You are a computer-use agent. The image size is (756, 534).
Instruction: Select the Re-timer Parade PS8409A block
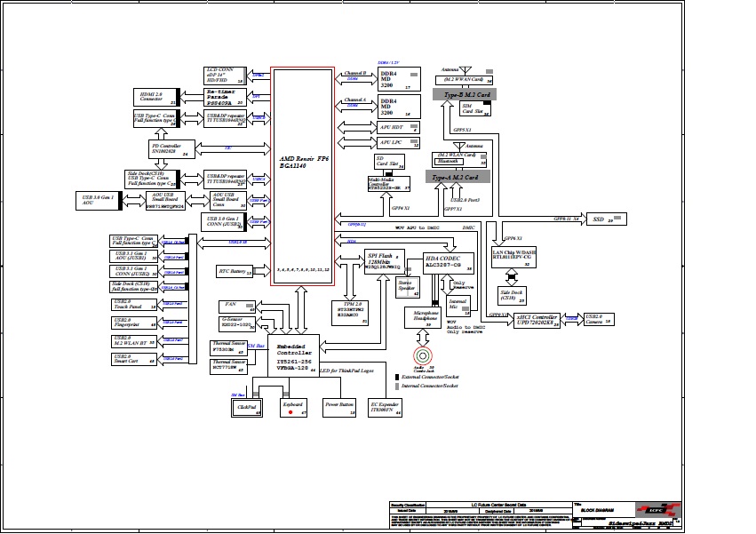225,97
